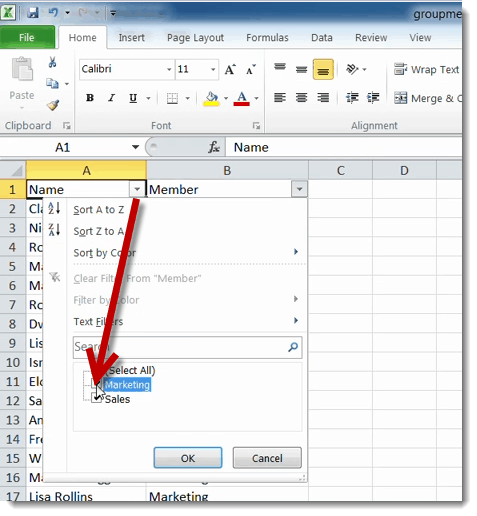Switch to the Page Layout tab
Image resolution: width=477 pixels, height=516 pixels.
tap(195, 37)
